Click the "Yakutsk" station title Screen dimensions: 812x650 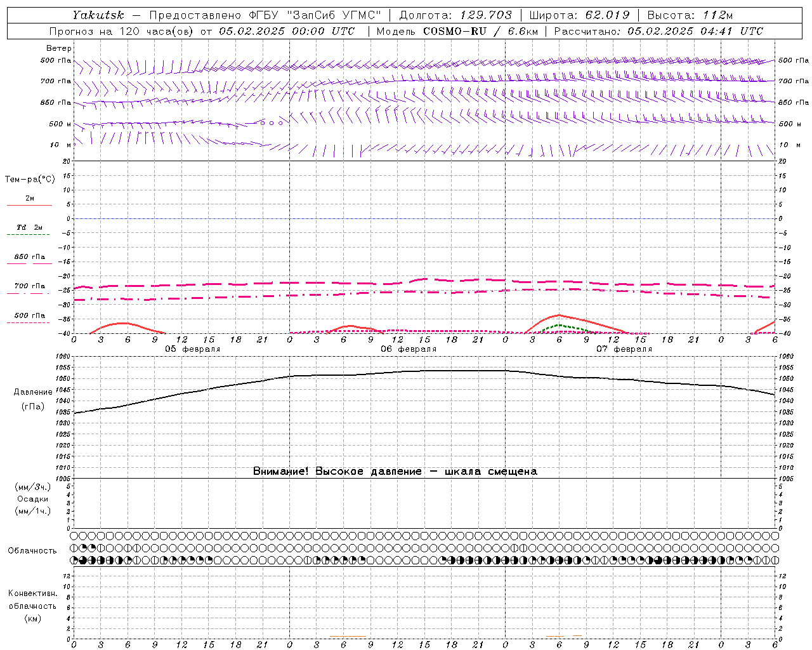point(98,15)
